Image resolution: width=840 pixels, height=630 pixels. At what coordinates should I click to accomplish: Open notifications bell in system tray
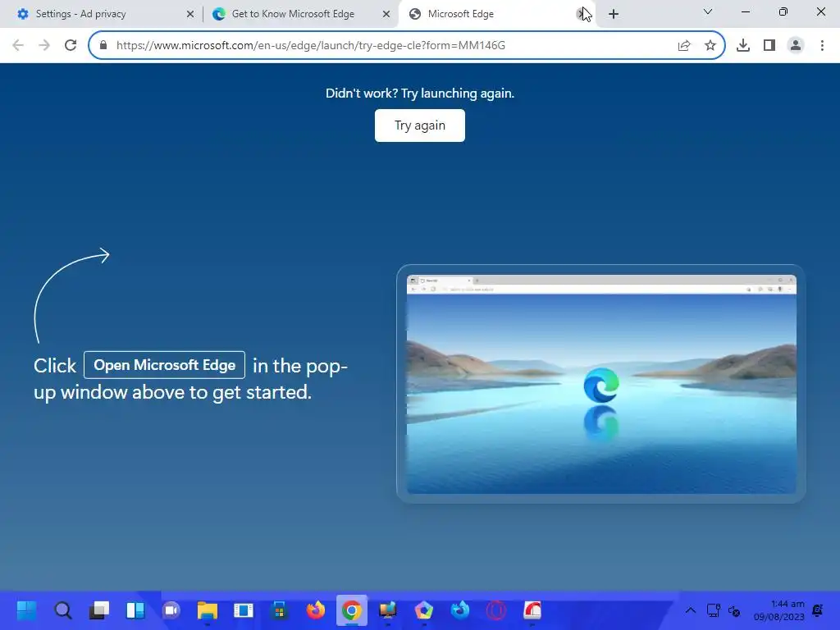818,610
